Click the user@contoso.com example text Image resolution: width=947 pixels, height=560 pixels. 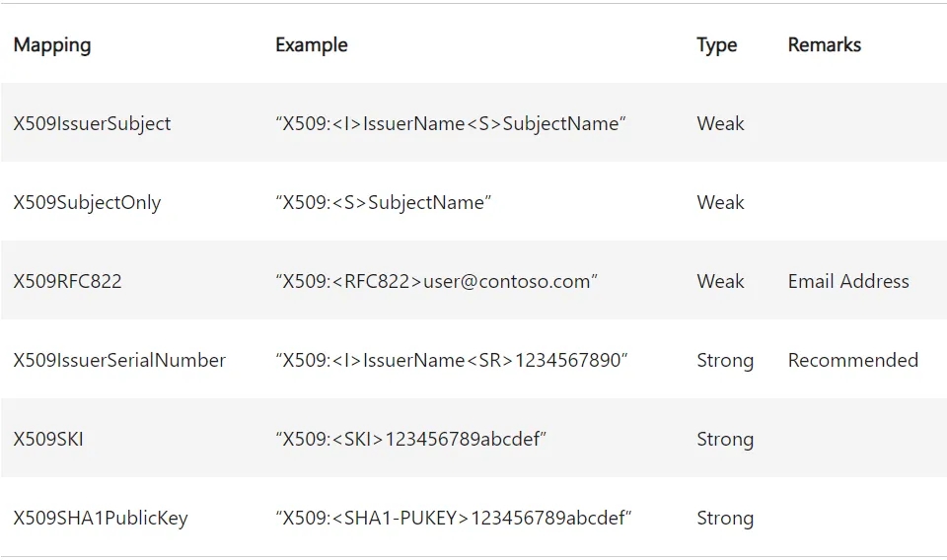pyautogui.click(x=436, y=281)
